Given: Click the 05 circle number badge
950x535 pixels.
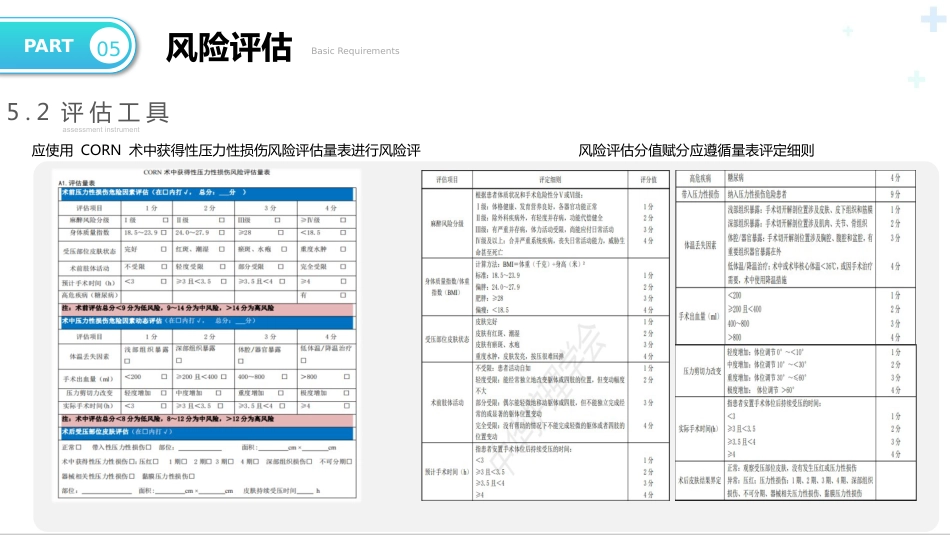Looking at the screenshot, I should [108, 48].
